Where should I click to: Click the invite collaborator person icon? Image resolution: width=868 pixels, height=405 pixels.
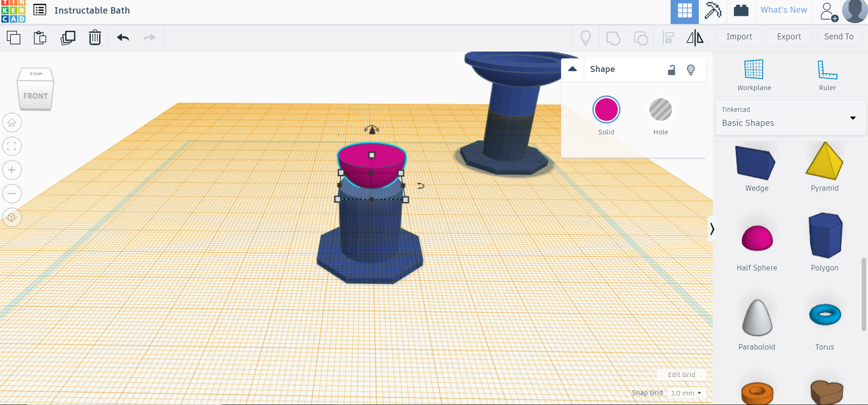829,12
